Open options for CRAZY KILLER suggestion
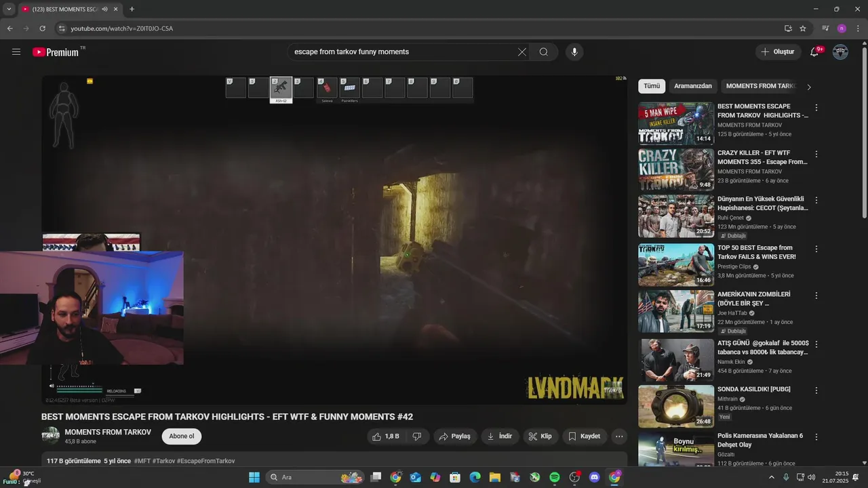 816,154
